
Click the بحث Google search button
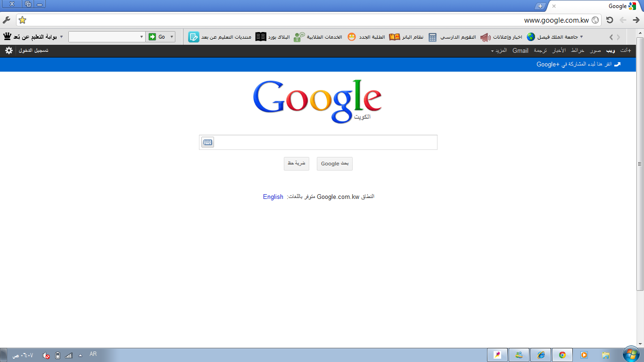click(335, 164)
